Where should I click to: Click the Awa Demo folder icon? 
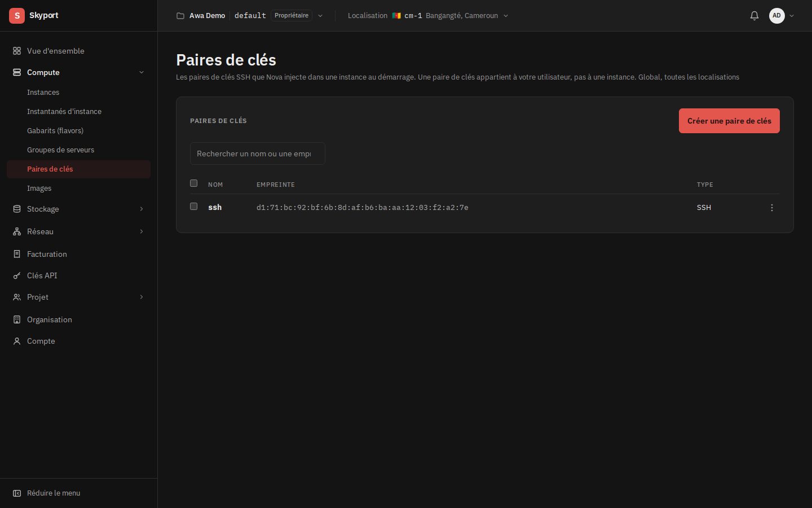coord(180,16)
